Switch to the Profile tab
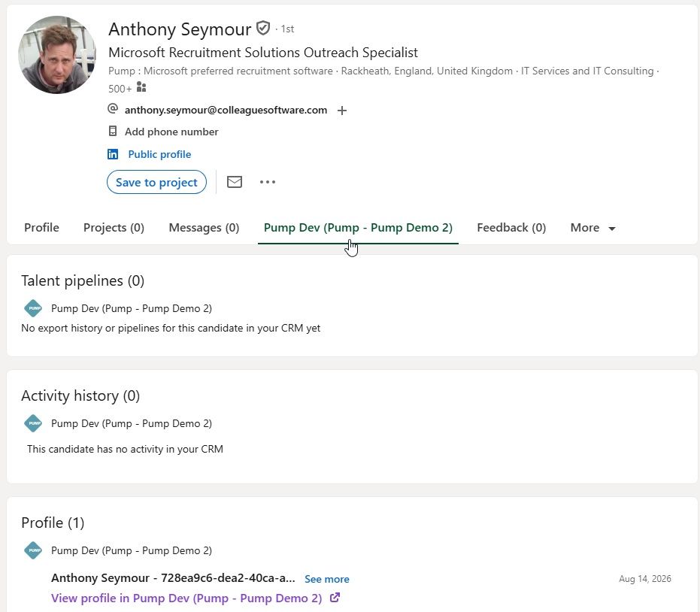This screenshot has width=700, height=612. pyautogui.click(x=41, y=228)
